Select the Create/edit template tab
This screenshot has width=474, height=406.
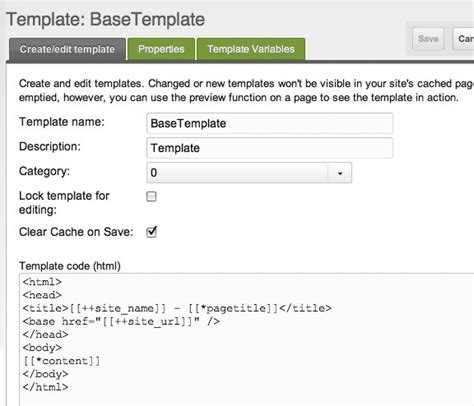67,49
